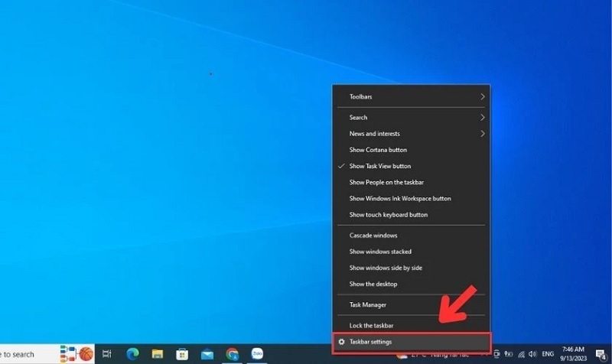Image resolution: width=612 pixels, height=364 pixels.
Task: Open File Explorer from the taskbar
Action: pyautogui.click(x=157, y=354)
